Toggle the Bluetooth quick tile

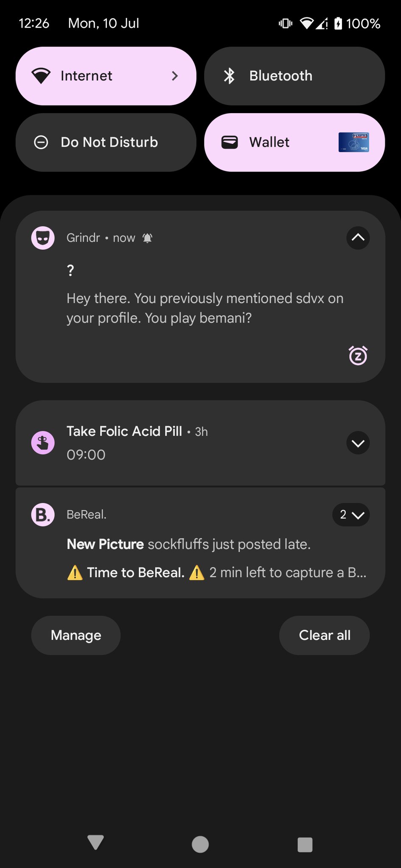(294, 76)
